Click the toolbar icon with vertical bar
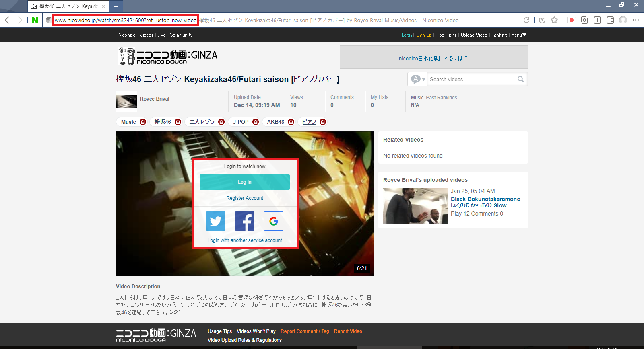This screenshot has height=349, width=644. tap(597, 20)
